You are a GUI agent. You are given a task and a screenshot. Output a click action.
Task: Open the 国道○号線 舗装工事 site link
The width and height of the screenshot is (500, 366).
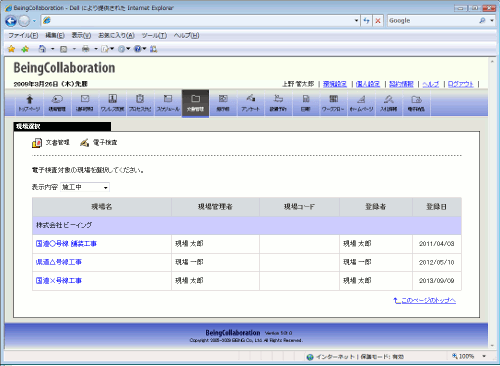66,244
